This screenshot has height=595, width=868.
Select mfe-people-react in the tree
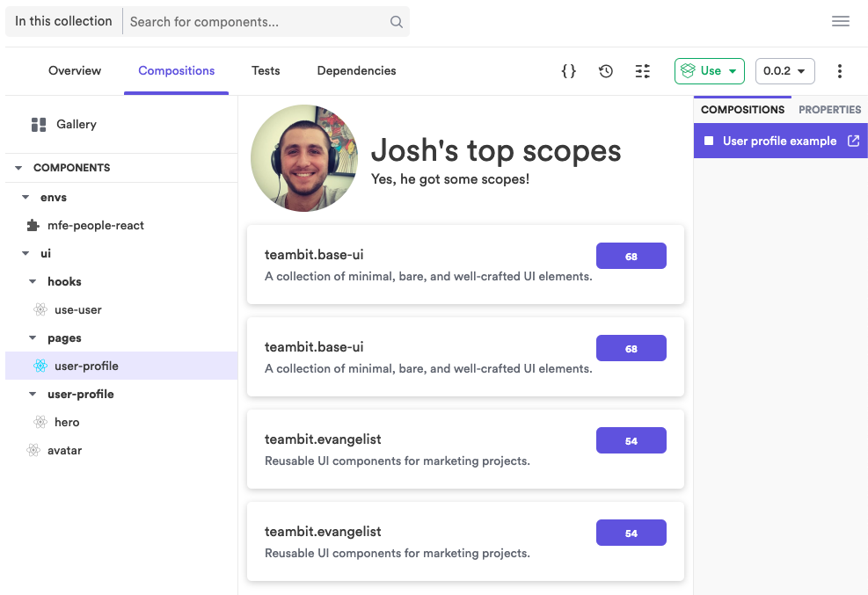[95, 225]
